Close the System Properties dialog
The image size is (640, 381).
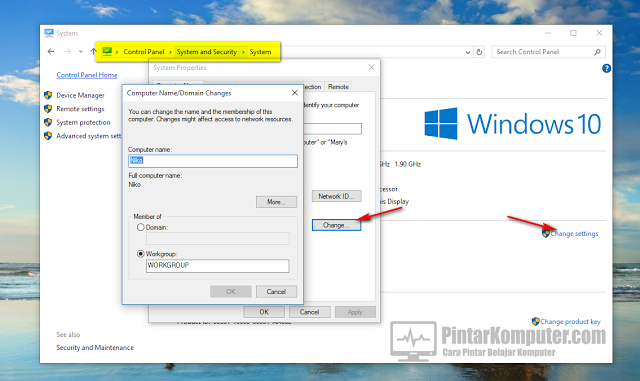tap(371, 67)
